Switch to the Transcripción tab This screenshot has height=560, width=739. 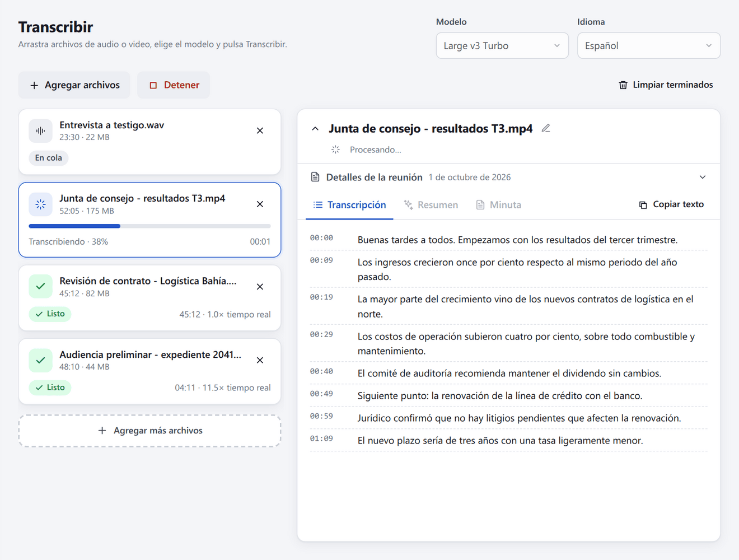[349, 205]
